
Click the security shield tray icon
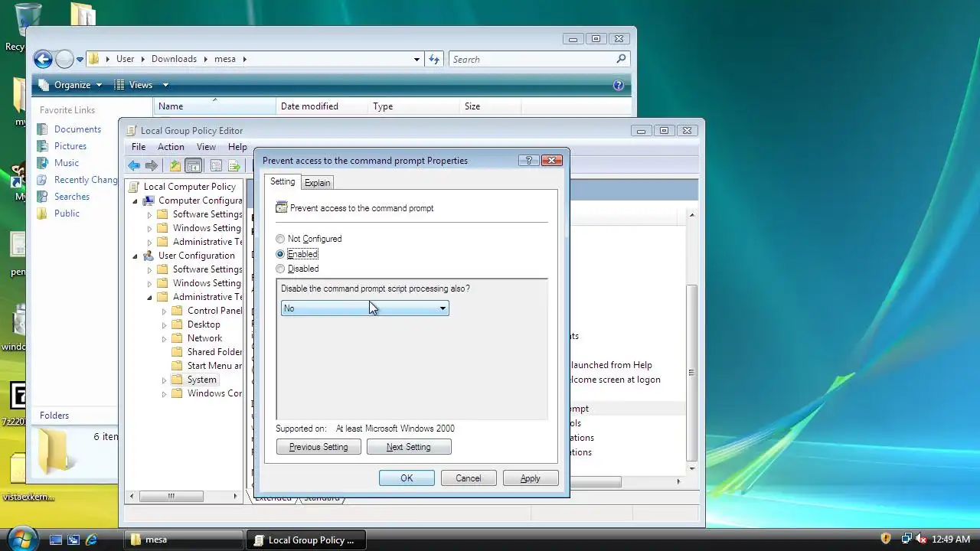coord(886,539)
